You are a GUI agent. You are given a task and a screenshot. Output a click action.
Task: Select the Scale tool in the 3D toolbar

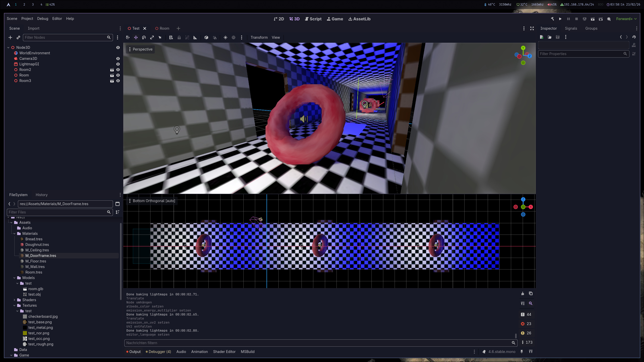pyautogui.click(x=152, y=37)
